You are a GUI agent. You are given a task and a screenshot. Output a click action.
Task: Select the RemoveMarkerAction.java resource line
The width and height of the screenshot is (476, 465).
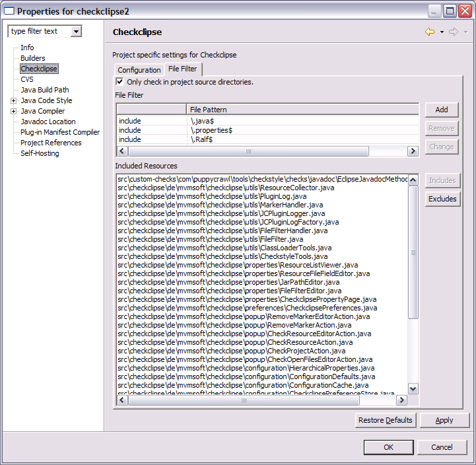point(234,325)
